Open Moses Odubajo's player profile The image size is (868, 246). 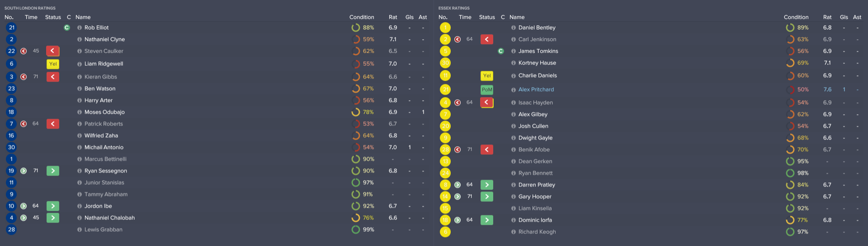coord(104,112)
